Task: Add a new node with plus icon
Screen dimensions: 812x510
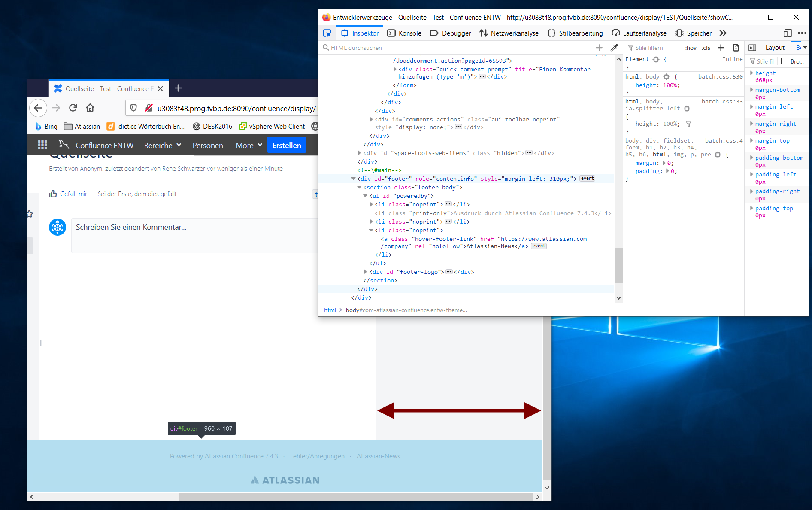Action: 599,48
